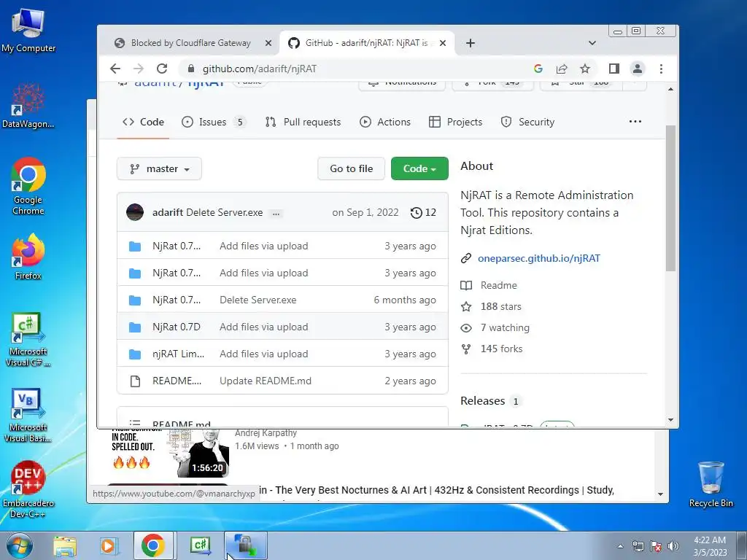Launch Google Chrome from the desktop
The image size is (747, 560).
(x=28, y=186)
